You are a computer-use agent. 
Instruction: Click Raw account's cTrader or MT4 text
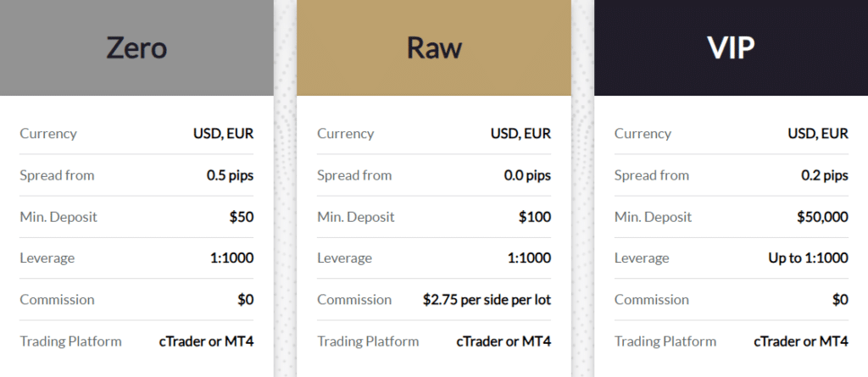pyautogui.click(x=504, y=341)
